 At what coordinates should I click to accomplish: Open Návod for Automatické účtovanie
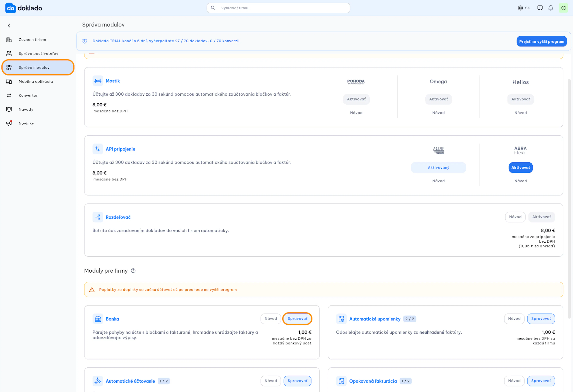(x=271, y=381)
